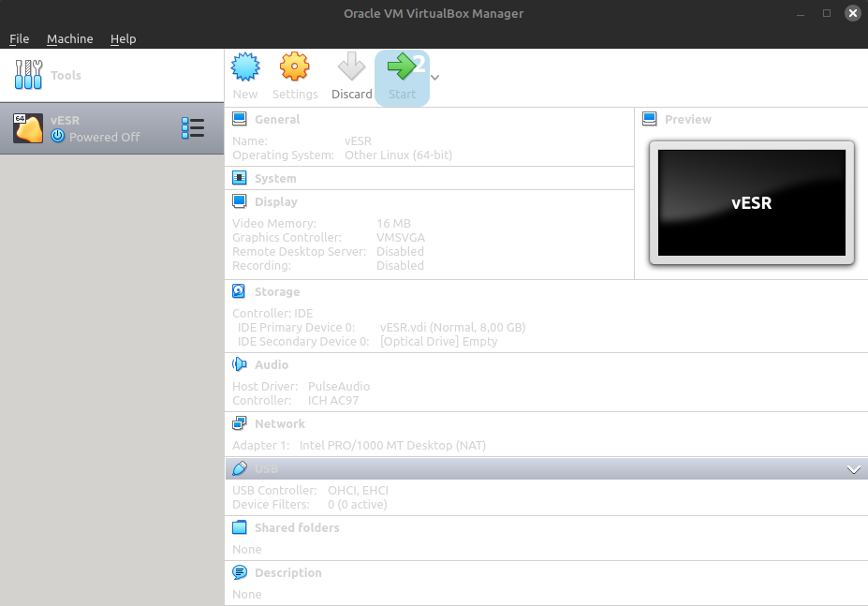Open the Start button dropdown arrow
The image size is (868, 606).
coord(435,78)
